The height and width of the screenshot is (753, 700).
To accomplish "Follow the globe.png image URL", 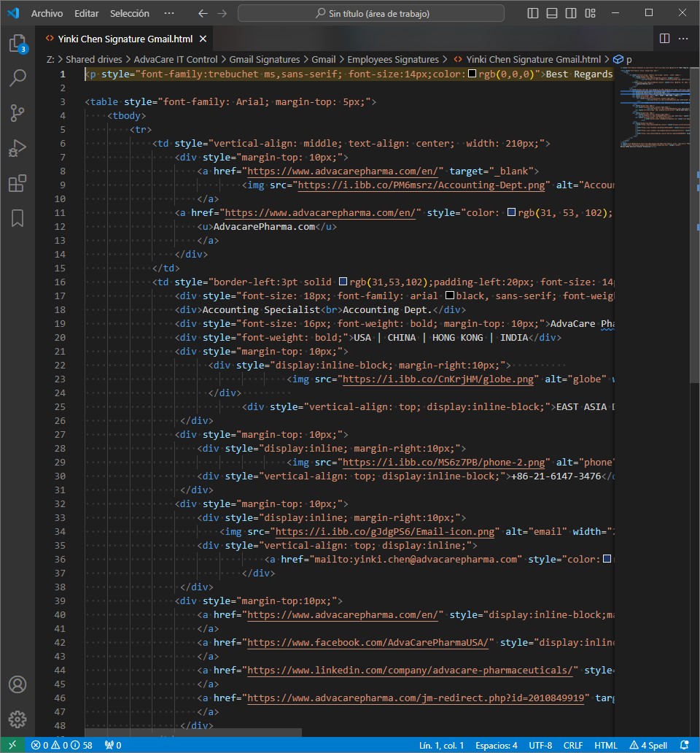I will coord(438,379).
